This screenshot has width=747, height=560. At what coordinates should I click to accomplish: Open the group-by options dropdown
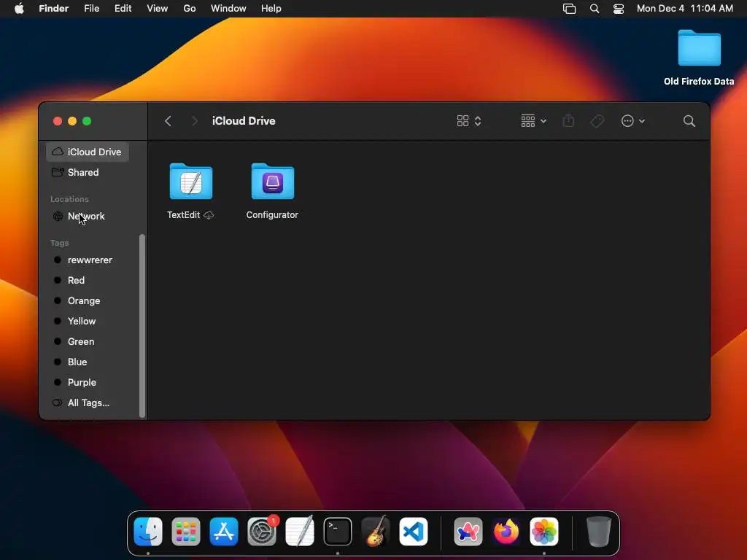[533, 121]
